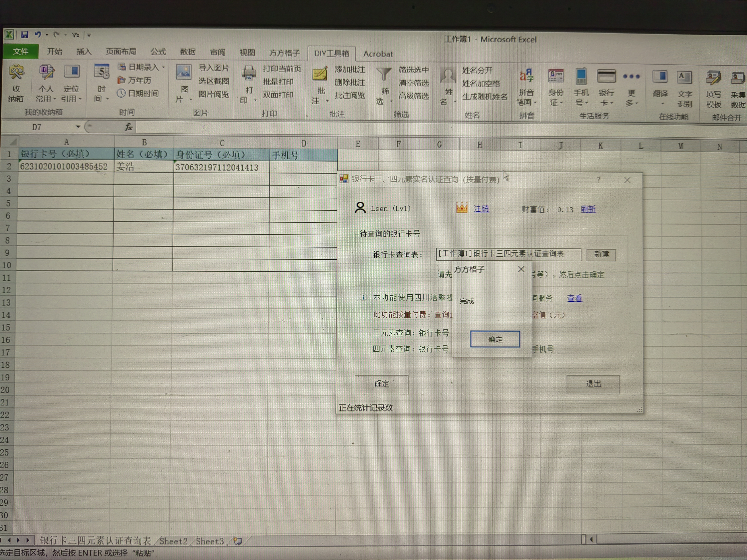Switch to the 数据 ribbon tab

pyautogui.click(x=188, y=52)
